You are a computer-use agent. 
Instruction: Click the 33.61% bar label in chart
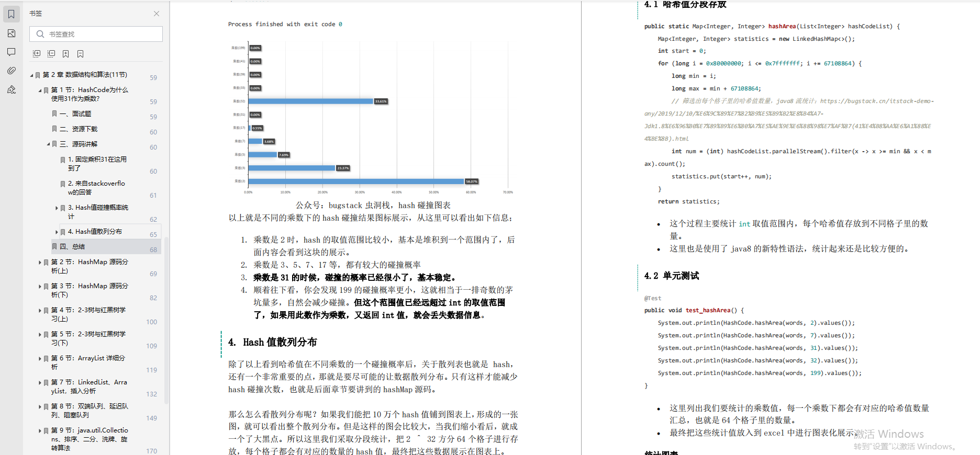click(x=381, y=101)
